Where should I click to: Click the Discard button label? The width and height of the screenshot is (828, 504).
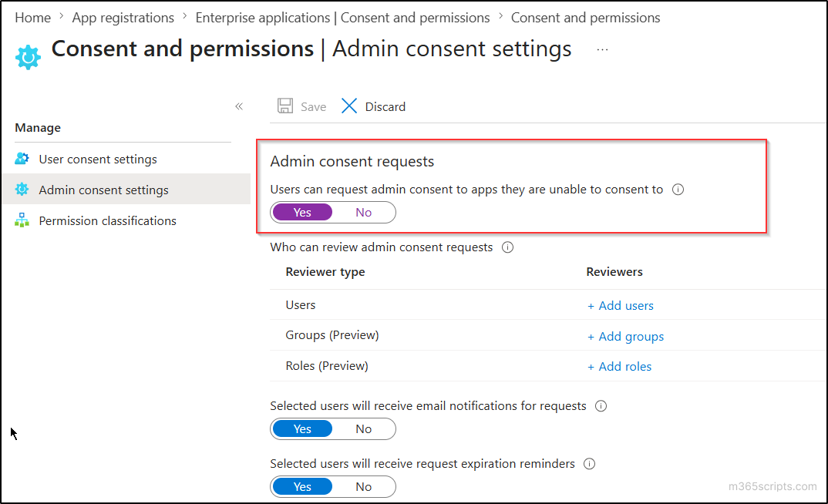coord(385,106)
